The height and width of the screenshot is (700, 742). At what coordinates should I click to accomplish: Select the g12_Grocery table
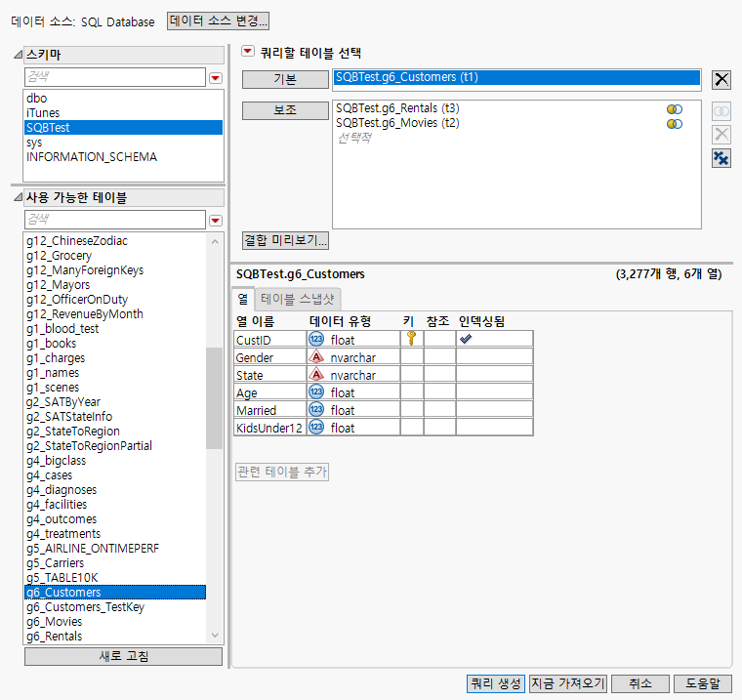115,255
